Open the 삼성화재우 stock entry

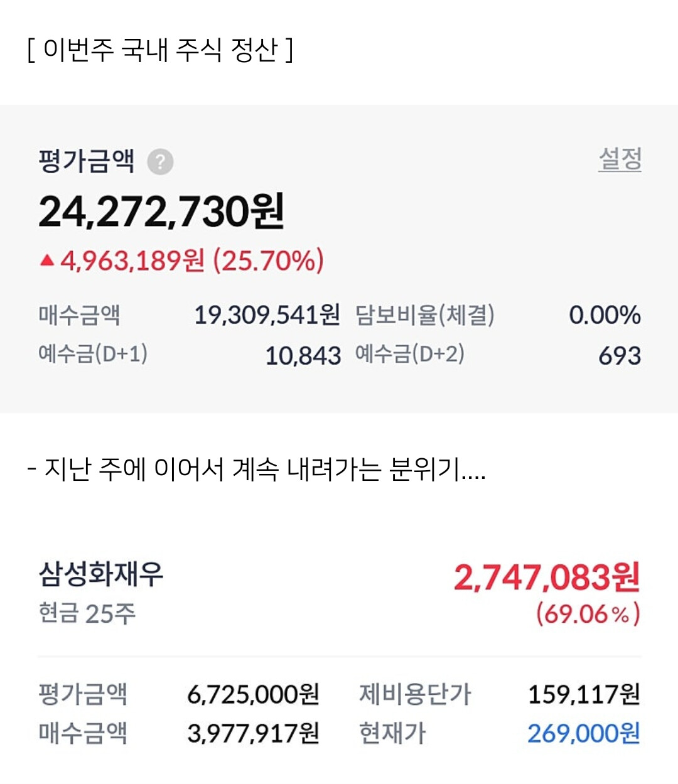(x=101, y=574)
